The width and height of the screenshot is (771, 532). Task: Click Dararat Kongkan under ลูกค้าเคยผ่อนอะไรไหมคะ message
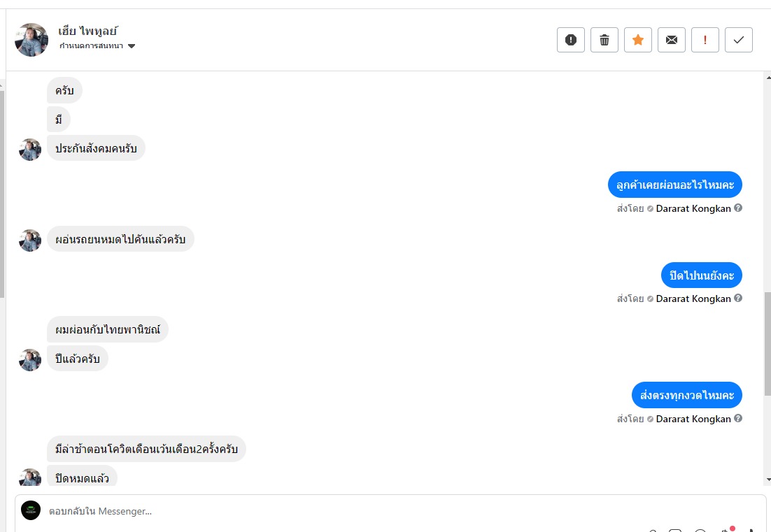coord(693,208)
